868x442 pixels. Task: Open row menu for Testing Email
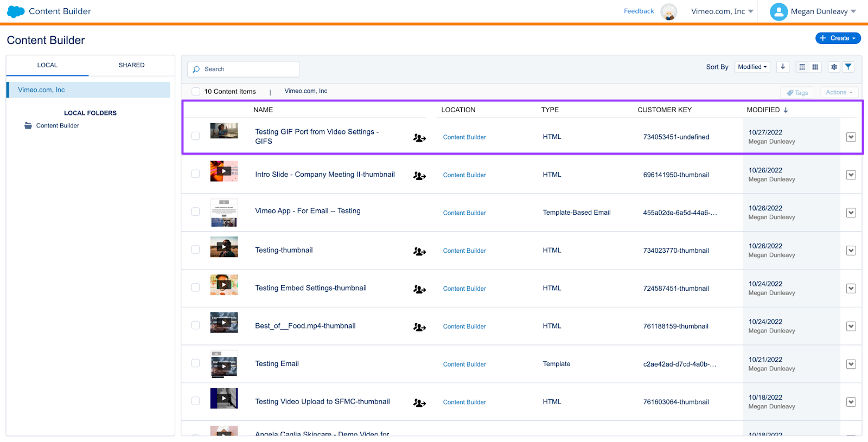851,364
